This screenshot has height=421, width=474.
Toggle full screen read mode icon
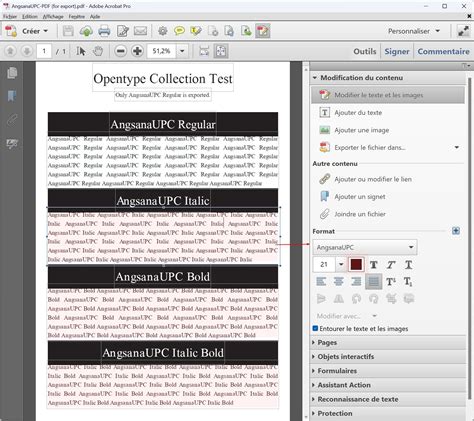point(463,31)
